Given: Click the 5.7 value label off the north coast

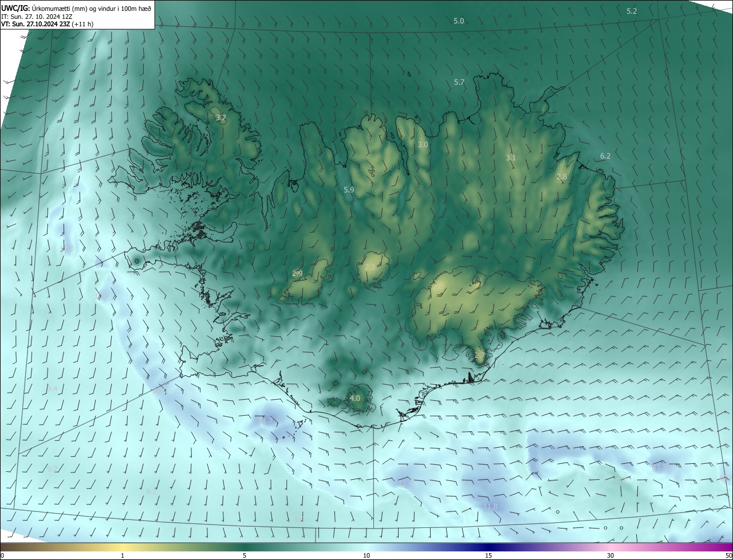Looking at the screenshot, I should pos(459,82).
